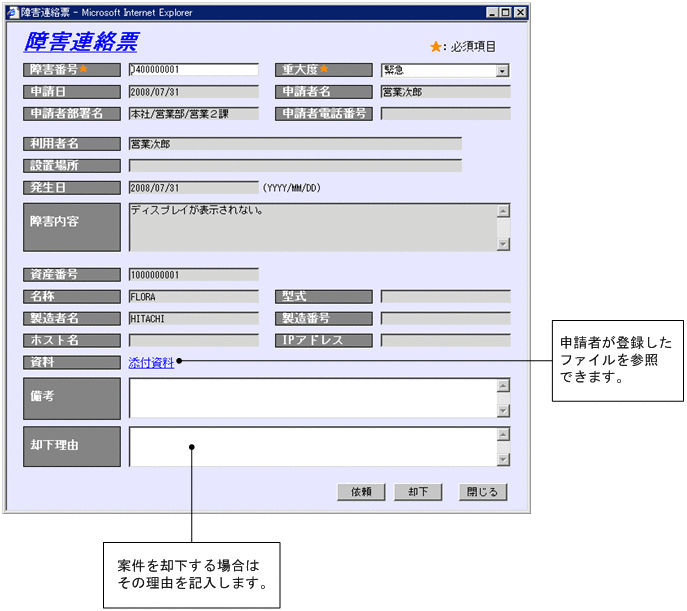Click the 申請日 field showing 2008/07/31
The width and height of the screenshot is (687, 611).
coord(194,92)
